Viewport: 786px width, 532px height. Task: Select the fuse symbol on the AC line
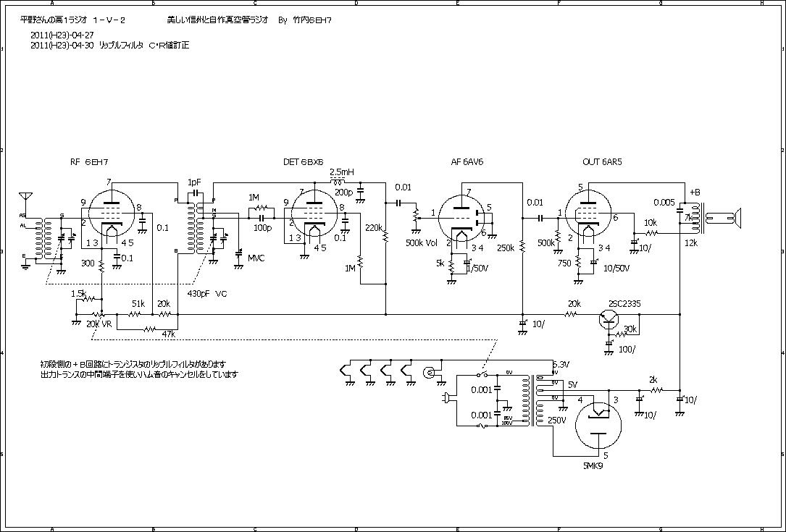[x=481, y=426]
